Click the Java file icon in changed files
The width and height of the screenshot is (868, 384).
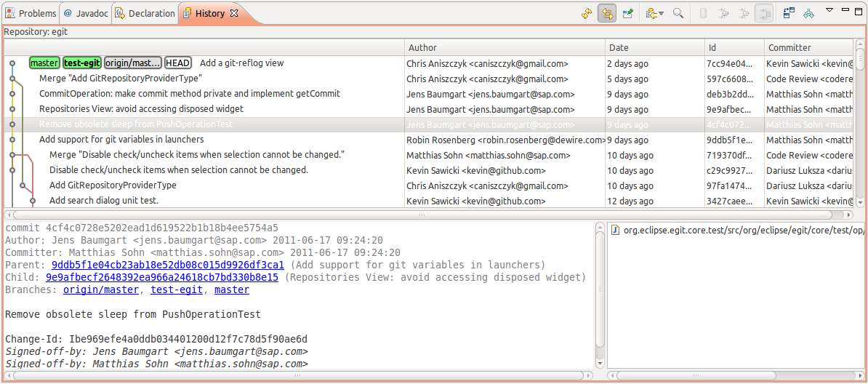pos(615,230)
